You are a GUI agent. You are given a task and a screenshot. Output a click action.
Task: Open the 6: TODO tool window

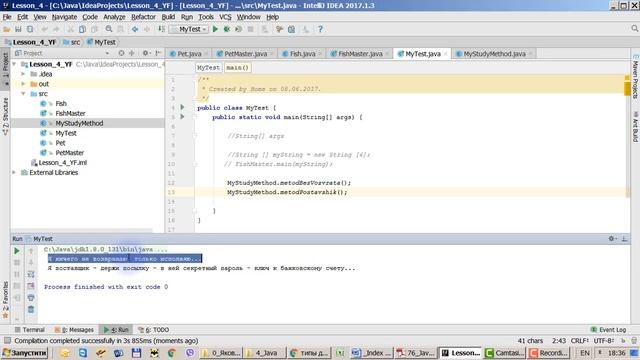tap(154, 329)
